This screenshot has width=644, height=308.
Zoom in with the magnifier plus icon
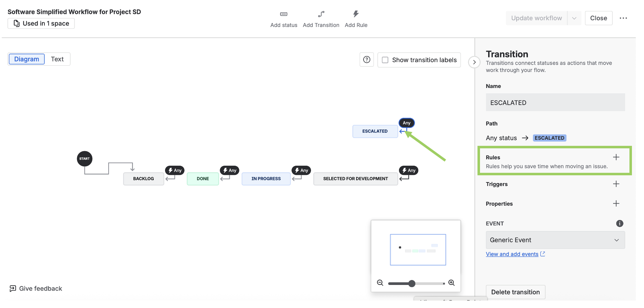point(452,283)
